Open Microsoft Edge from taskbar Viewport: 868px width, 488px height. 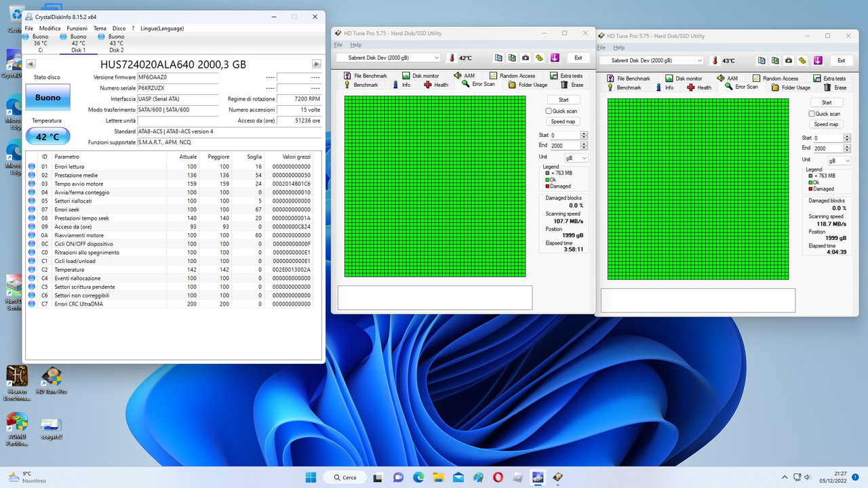point(418,477)
